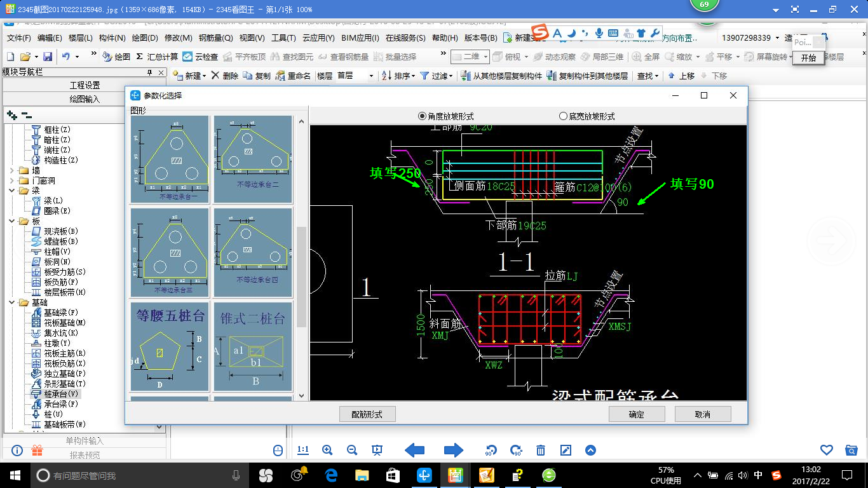Click the collapse-all minus icon in navigator

[x=27, y=115]
